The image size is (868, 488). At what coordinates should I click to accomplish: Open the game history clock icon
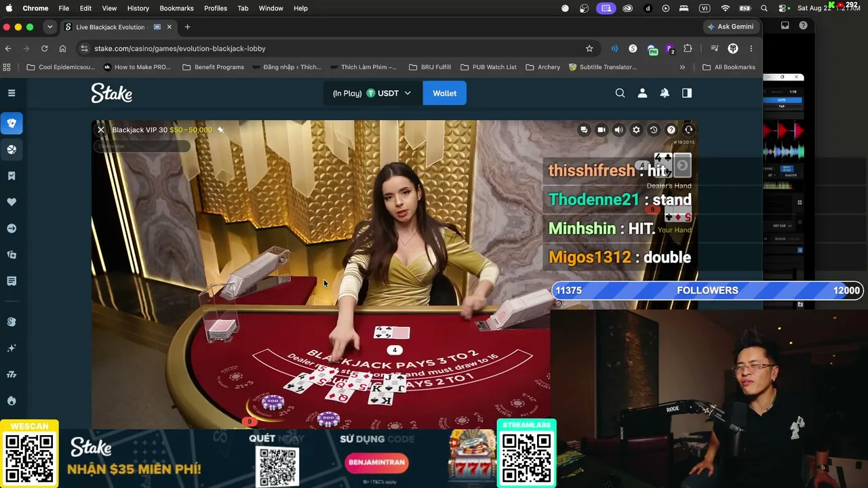(654, 129)
